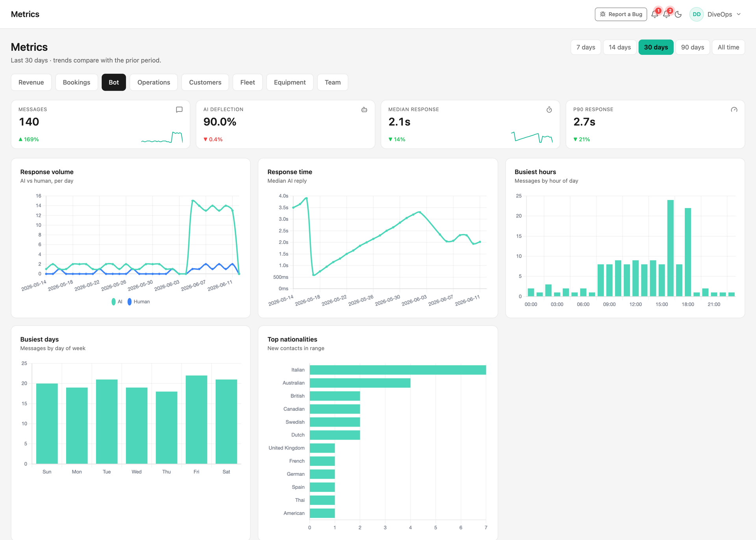Click the Messages sparkline chart
This screenshot has width=756, height=540.
pyautogui.click(x=162, y=137)
